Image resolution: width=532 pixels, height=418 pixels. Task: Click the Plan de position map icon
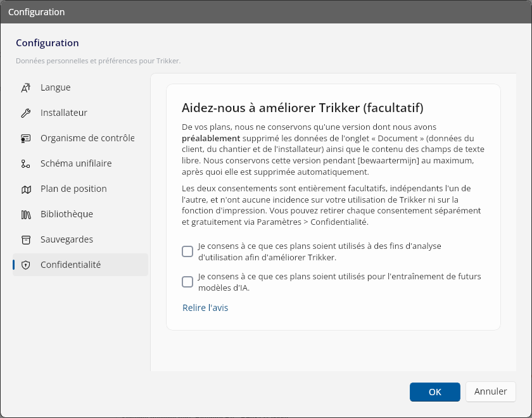coord(26,189)
